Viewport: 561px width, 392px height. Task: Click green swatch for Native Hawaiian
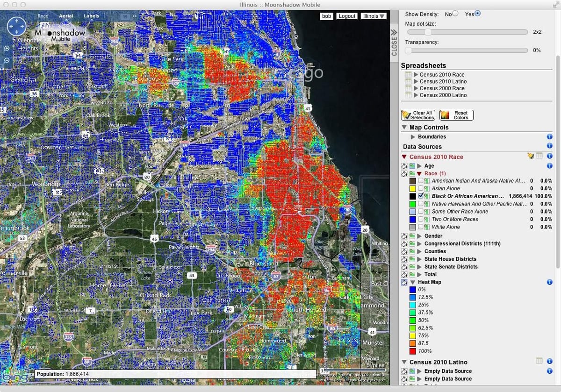[412, 204]
